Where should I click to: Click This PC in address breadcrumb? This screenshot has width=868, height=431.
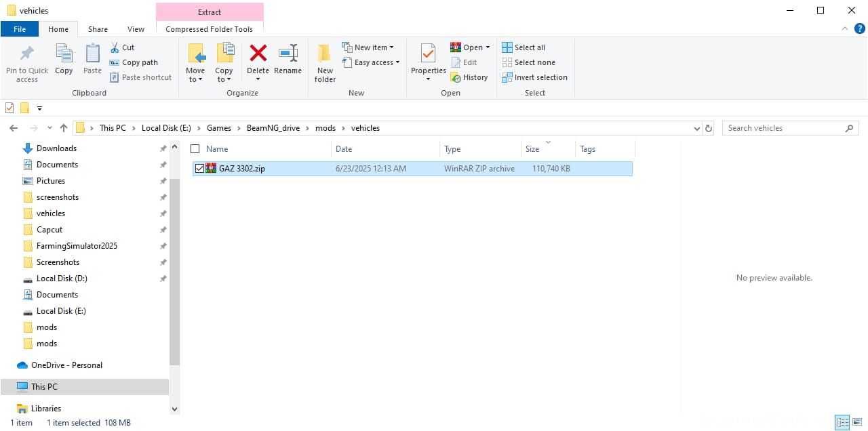click(x=113, y=128)
